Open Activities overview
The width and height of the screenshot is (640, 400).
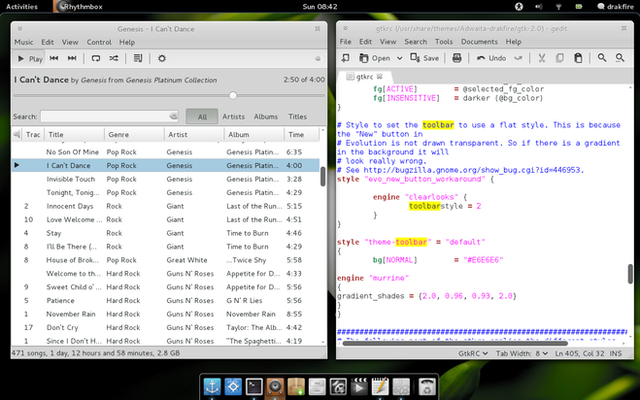(22, 7)
